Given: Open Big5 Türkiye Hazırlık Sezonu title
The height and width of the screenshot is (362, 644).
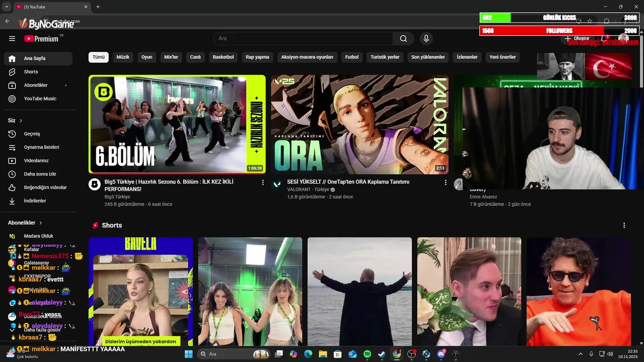Looking at the screenshot, I should click(x=169, y=186).
